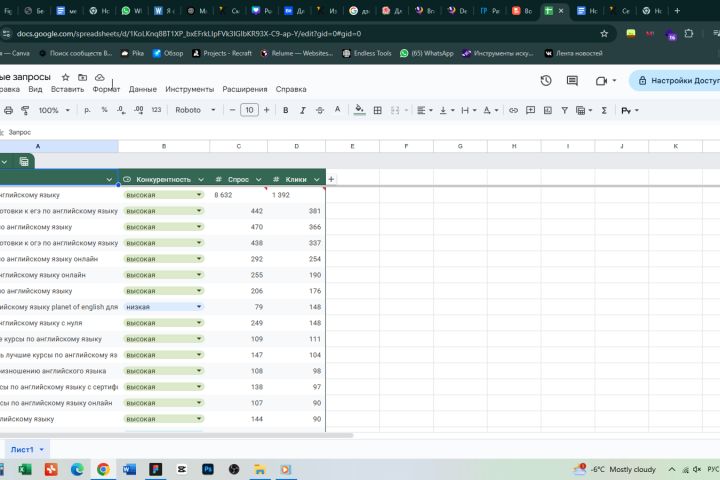This screenshot has height=480, width=720.
Task: Open Спрос column header dropdown
Action: pyautogui.click(x=259, y=180)
